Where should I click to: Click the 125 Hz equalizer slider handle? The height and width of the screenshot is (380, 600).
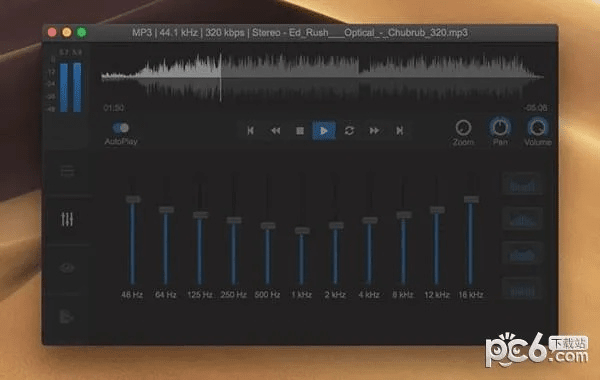click(200, 215)
